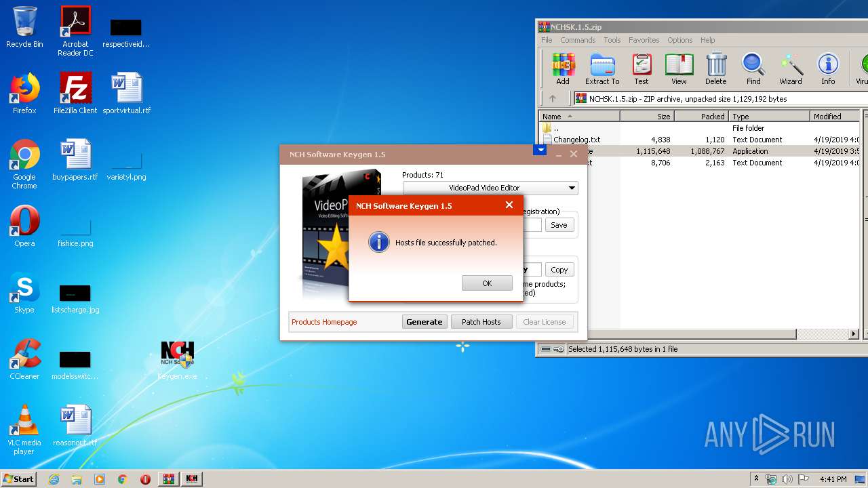This screenshot has height=488, width=868.
Task: Click the Info icon in WinRAR
Action: coord(828,69)
